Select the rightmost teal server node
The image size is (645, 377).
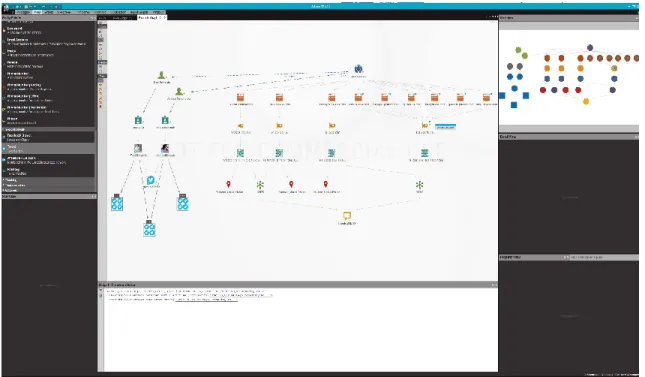pyautogui.click(x=425, y=153)
